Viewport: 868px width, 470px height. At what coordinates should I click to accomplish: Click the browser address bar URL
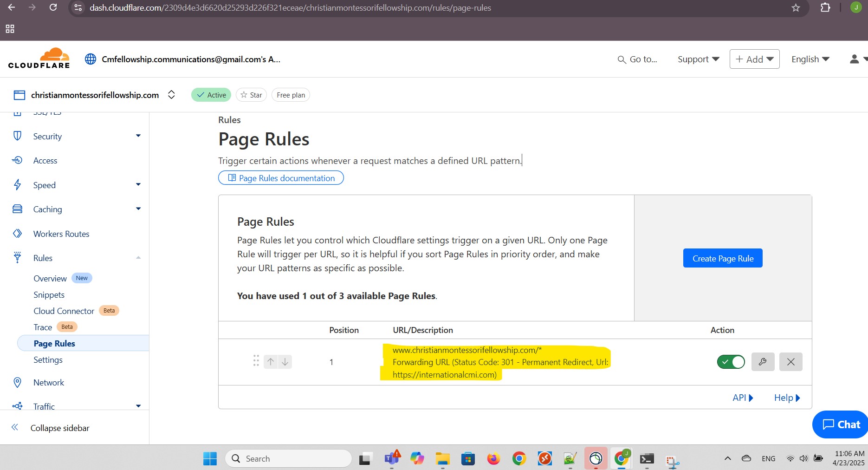[x=290, y=8]
